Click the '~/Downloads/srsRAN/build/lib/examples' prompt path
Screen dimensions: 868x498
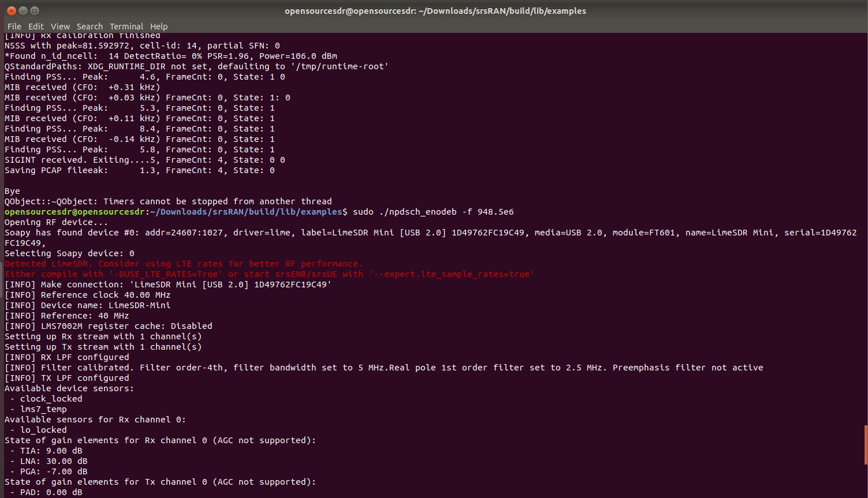pos(246,212)
